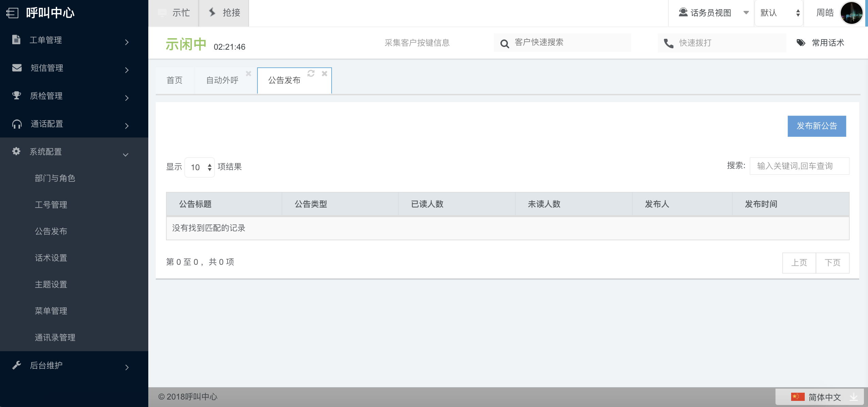The image size is (868, 407).
Task: Click the sidebar collapse icon beside 呼叫中心
Action: pyautogui.click(x=12, y=13)
